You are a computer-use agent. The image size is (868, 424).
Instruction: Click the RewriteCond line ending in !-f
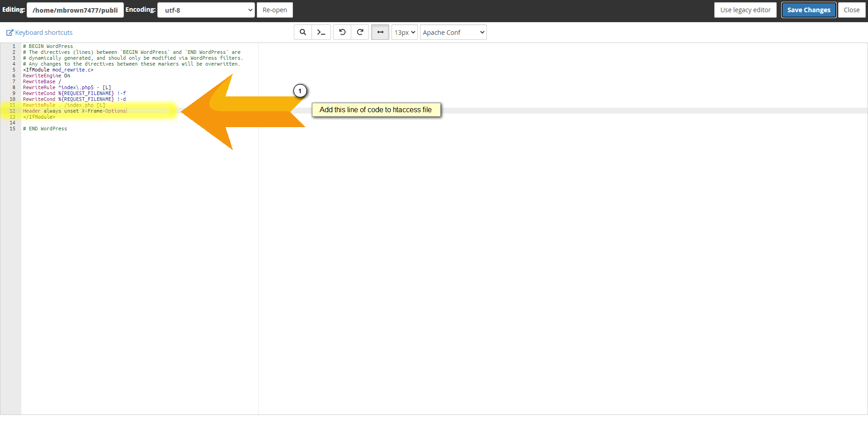[75, 93]
